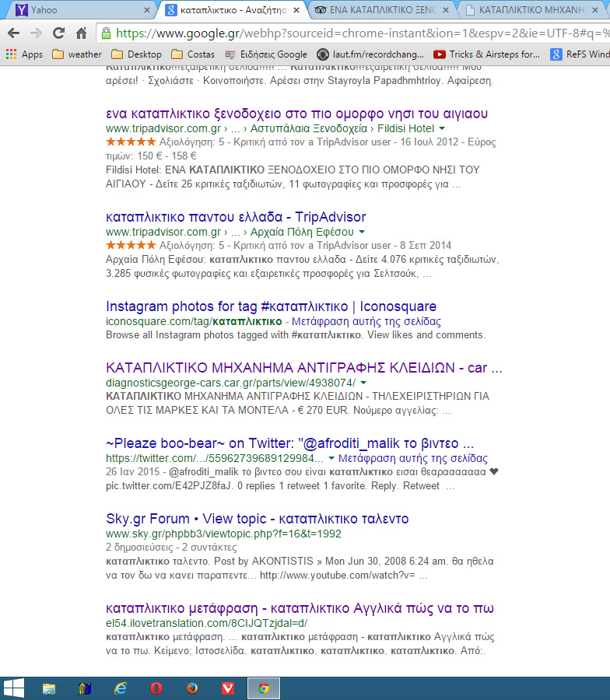Viewport: 610px width, 700px height.
Task: Open the Costas bookmark folder
Action: click(193, 54)
